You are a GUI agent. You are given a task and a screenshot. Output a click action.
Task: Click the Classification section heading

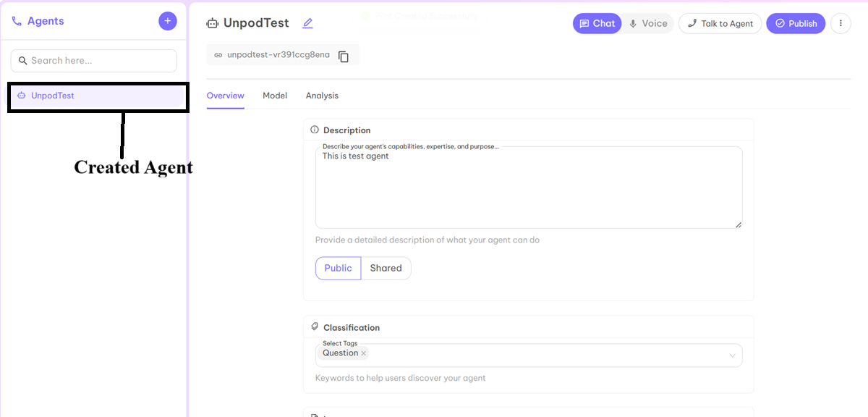(x=352, y=327)
